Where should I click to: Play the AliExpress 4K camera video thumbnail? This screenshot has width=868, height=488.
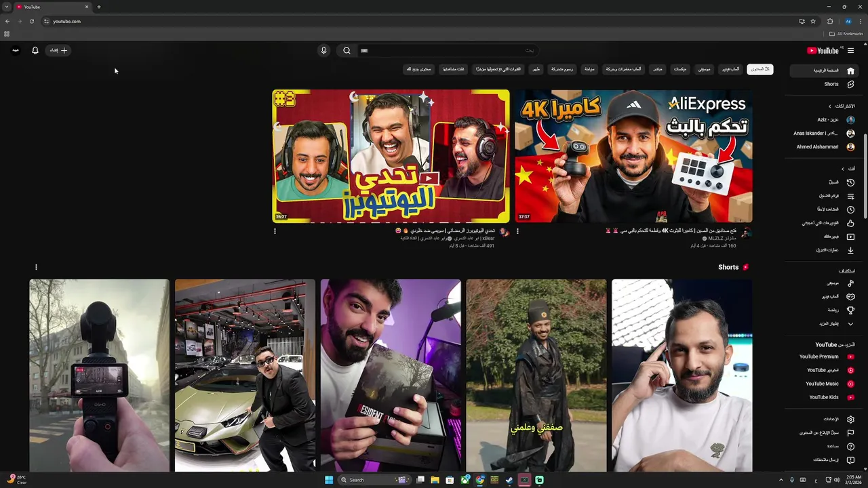[633, 156]
